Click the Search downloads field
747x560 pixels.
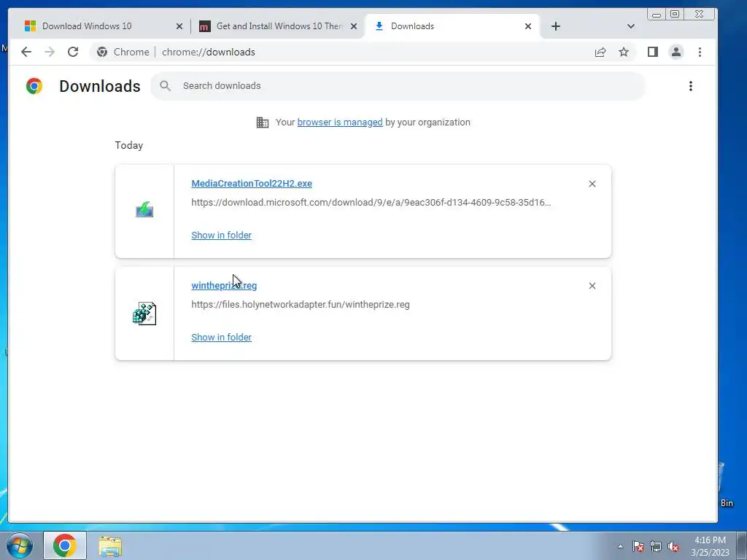(398, 86)
